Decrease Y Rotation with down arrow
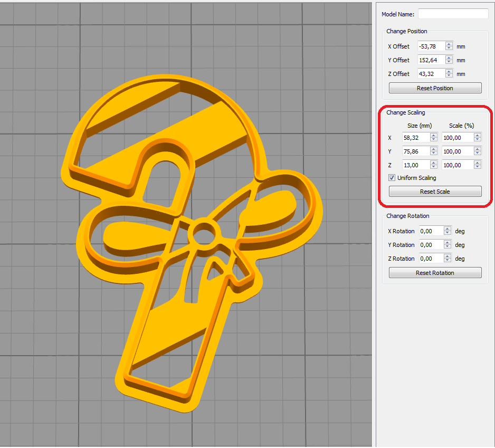Screen dimensions: 495x448 (448, 247)
